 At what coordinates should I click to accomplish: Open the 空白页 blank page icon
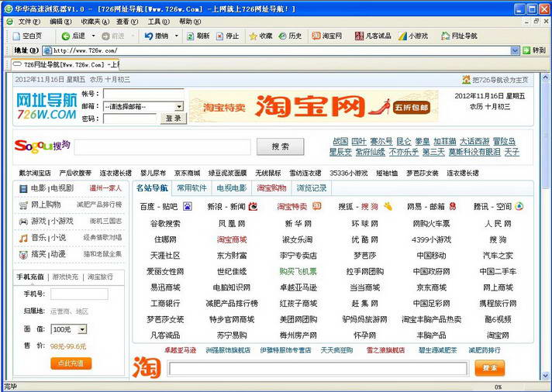point(27,36)
